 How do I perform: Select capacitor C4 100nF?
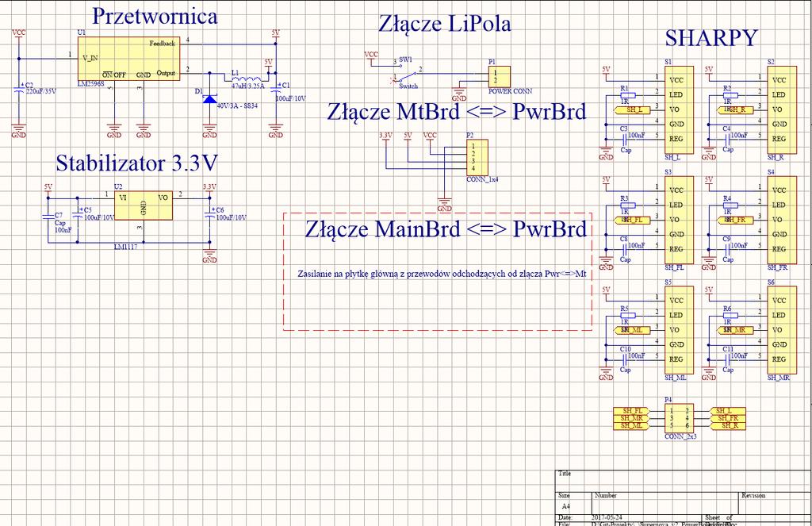click(x=727, y=139)
